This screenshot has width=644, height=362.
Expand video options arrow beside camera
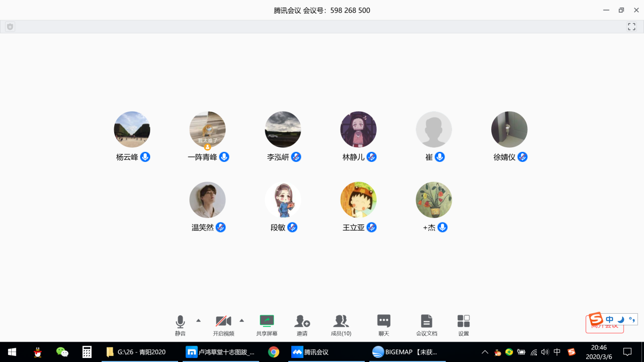pyautogui.click(x=242, y=320)
